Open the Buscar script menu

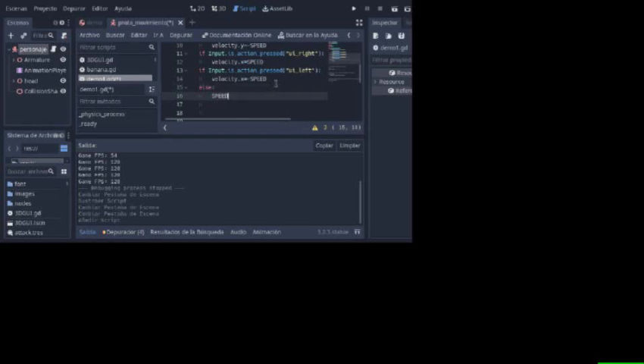click(x=115, y=36)
